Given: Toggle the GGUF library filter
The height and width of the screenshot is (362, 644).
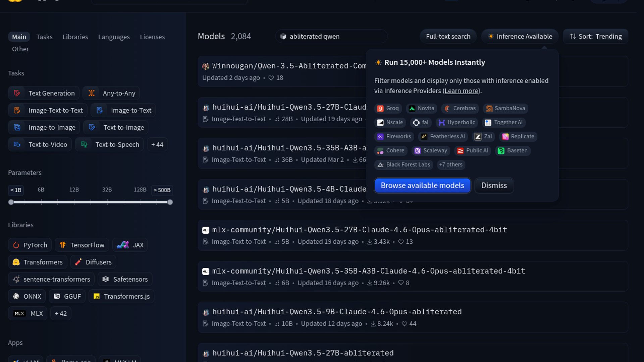Looking at the screenshot, I should 67,296.
